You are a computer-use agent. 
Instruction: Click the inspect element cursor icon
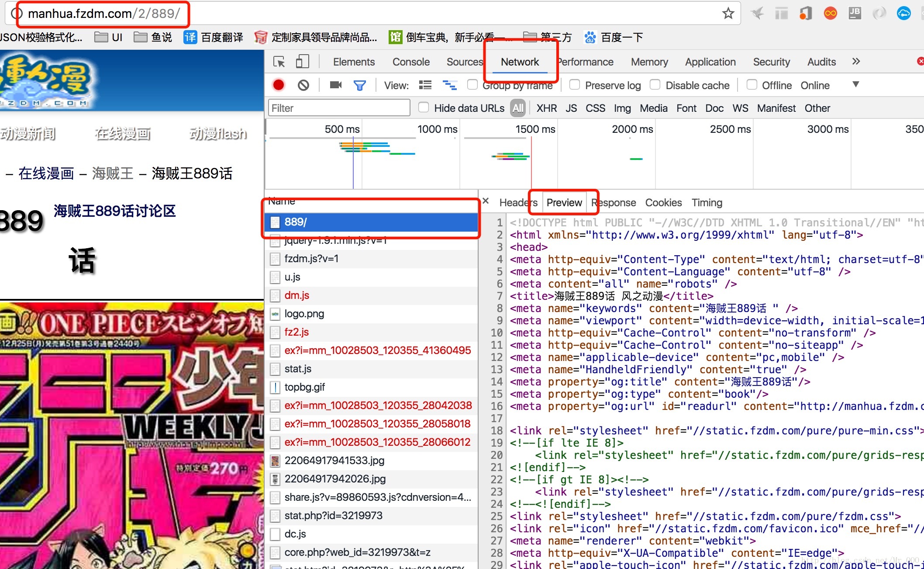[279, 62]
